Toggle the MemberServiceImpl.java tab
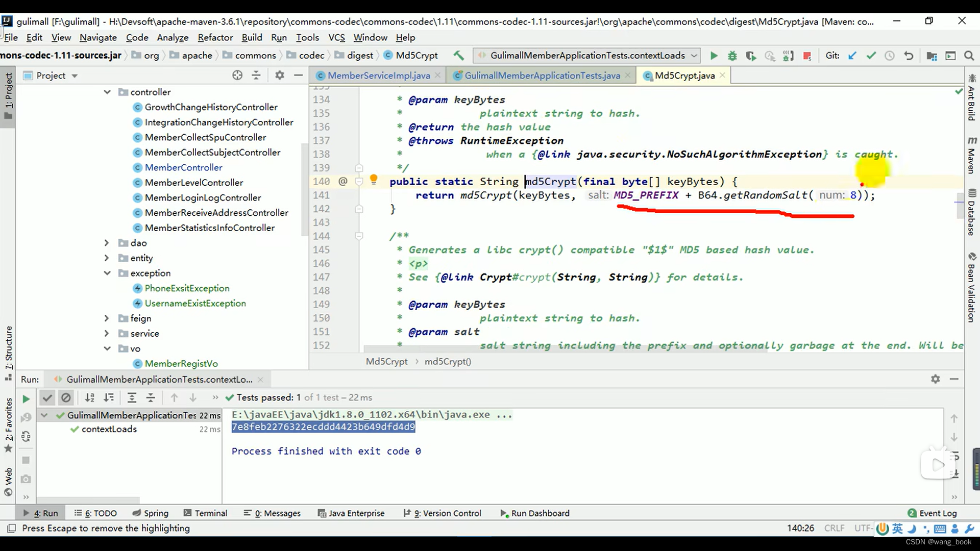This screenshot has width=980, height=551. click(x=378, y=76)
